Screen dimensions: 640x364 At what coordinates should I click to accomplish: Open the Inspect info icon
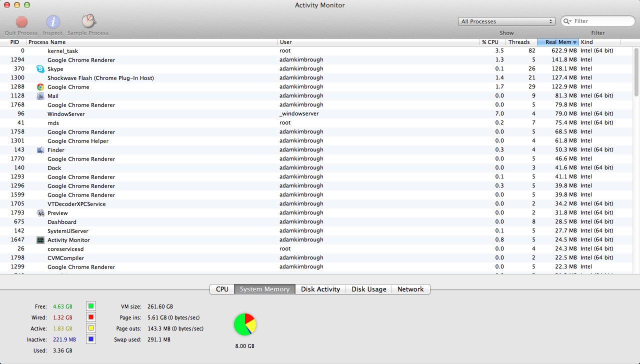(x=53, y=21)
